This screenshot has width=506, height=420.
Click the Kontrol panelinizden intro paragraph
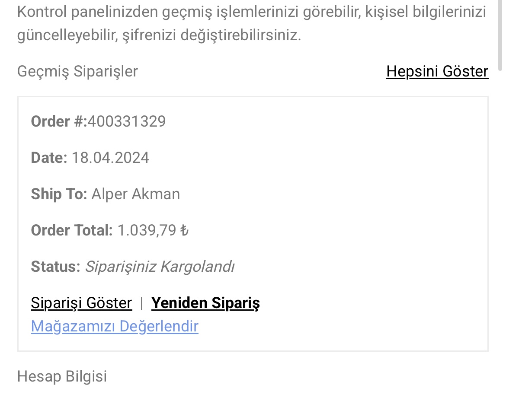click(x=251, y=24)
